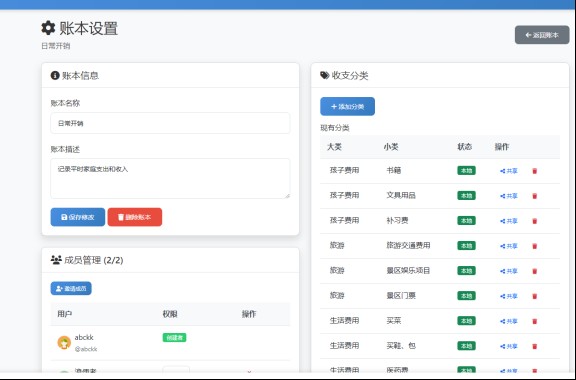Click the 邀请成员 button
The image size is (576, 380).
[71, 288]
